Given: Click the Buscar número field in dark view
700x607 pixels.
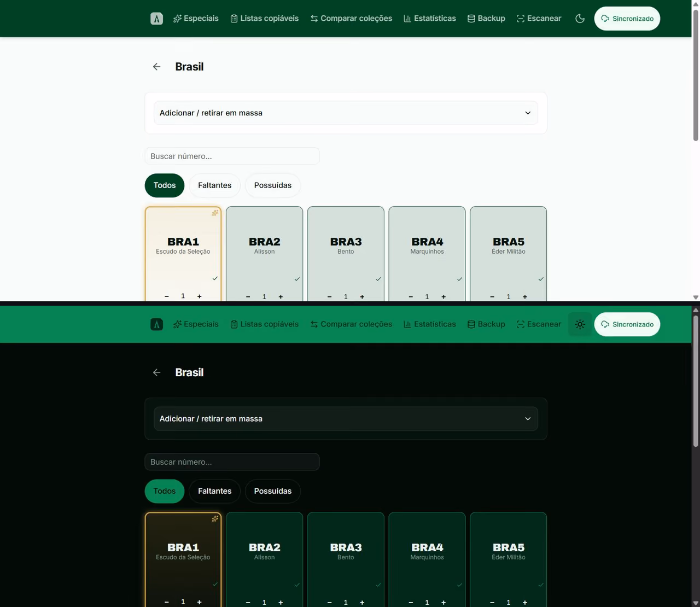Looking at the screenshot, I should [232, 462].
